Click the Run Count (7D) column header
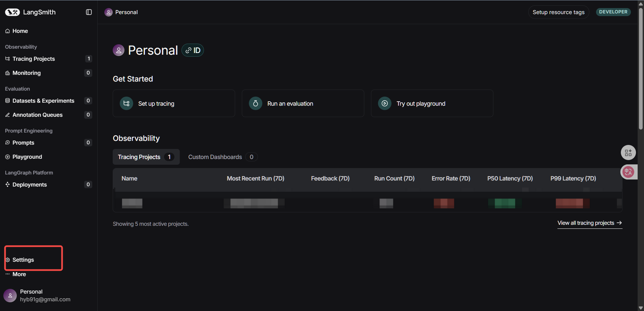Screen dimensions: 644x311 tap(394, 178)
